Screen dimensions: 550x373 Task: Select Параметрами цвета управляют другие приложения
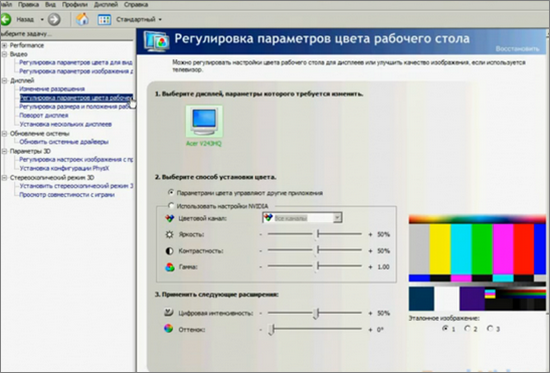click(x=171, y=192)
